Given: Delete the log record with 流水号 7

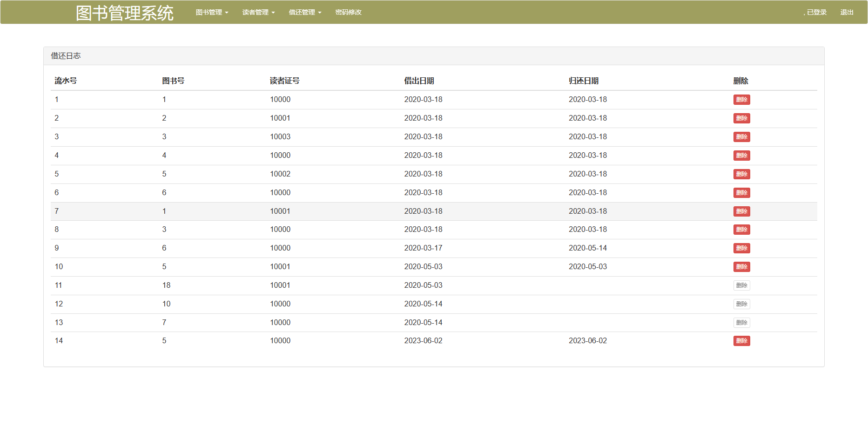Looking at the screenshot, I should [741, 211].
